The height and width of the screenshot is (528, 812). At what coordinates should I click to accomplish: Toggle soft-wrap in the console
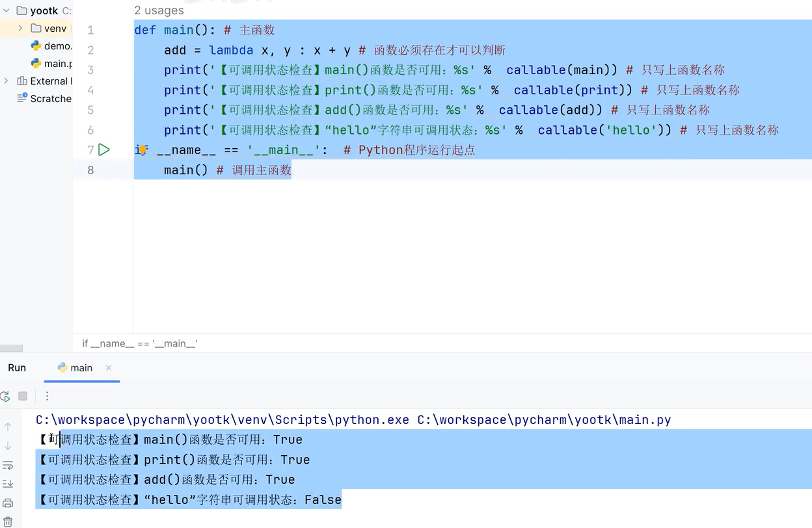8,465
